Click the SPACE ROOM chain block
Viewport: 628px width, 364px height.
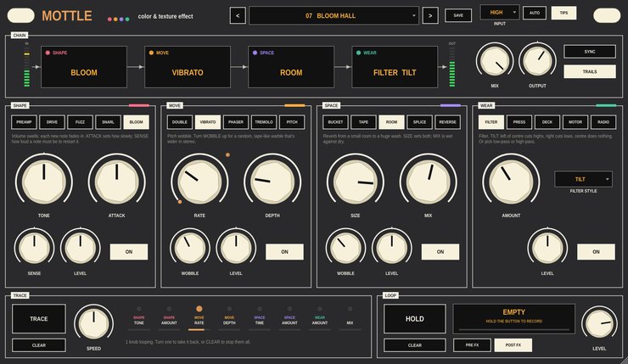click(291, 67)
